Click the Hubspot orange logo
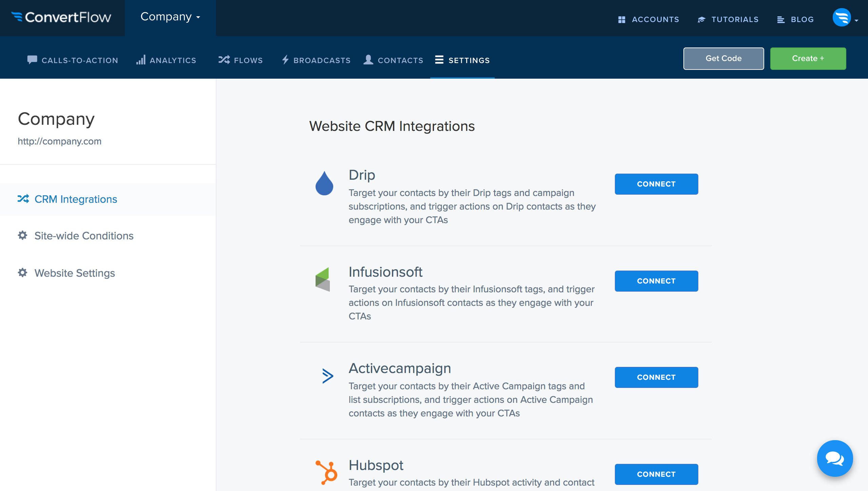 tap(326, 472)
